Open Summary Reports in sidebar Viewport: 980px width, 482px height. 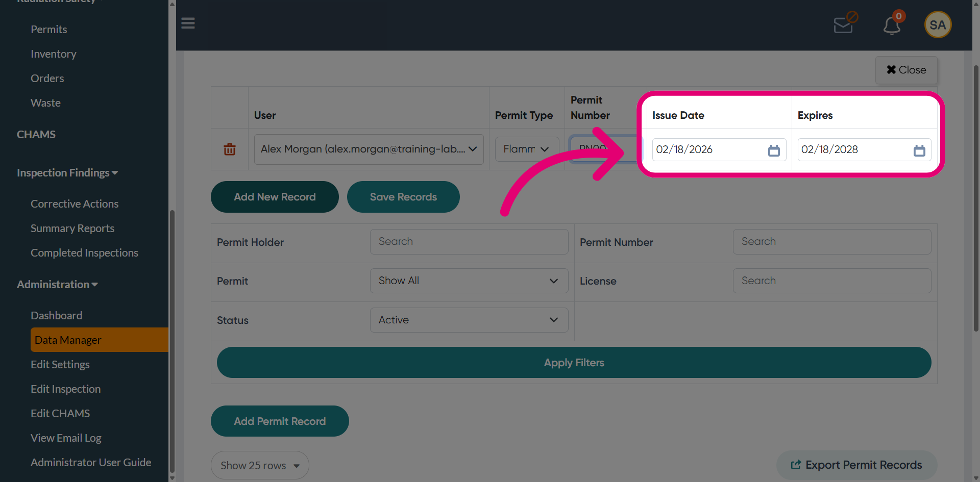click(72, 229)
